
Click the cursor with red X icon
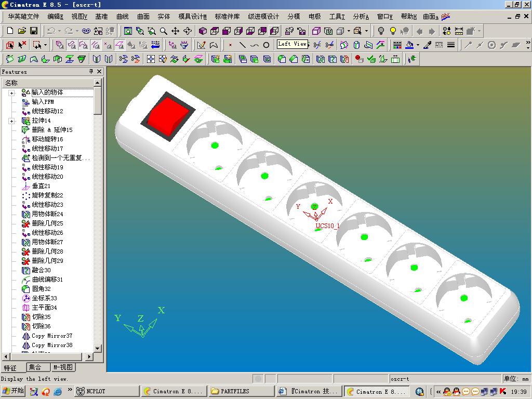click(22, 45)
